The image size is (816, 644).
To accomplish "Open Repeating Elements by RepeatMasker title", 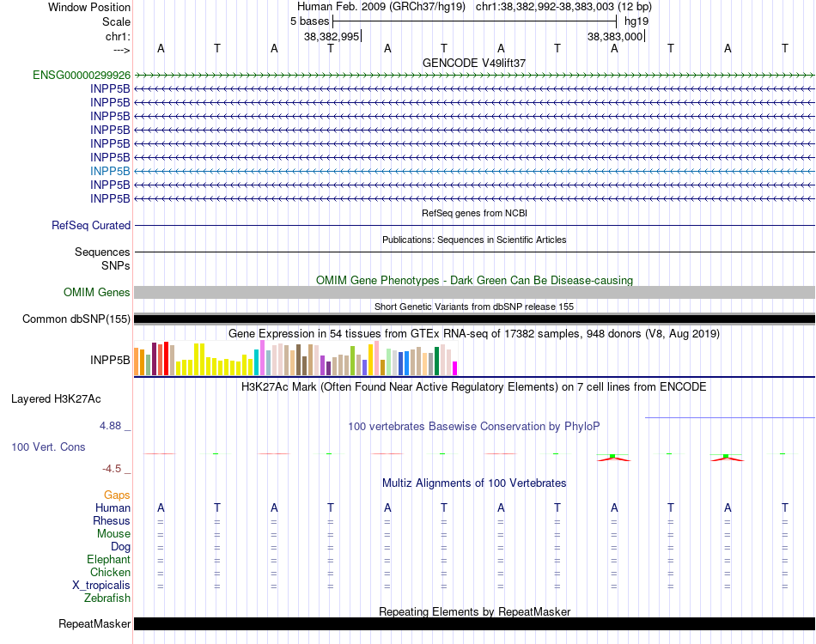I will coord(474,611).
